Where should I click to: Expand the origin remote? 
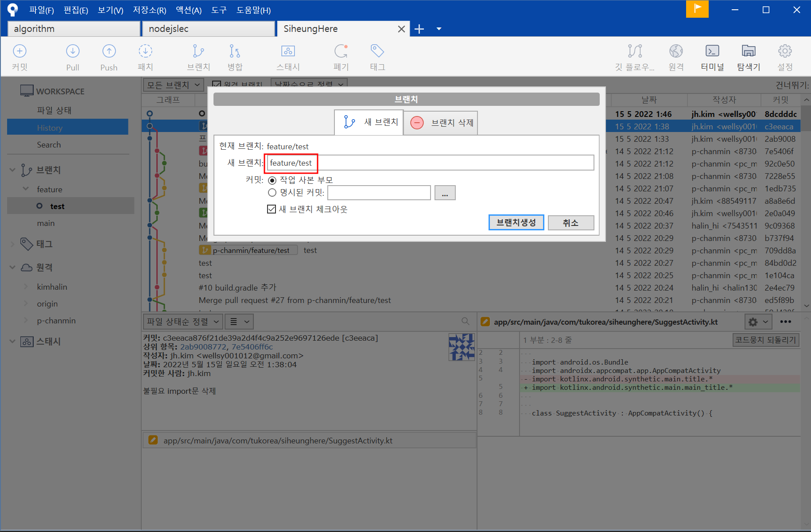pyautogui.click(x=26, y=303)
